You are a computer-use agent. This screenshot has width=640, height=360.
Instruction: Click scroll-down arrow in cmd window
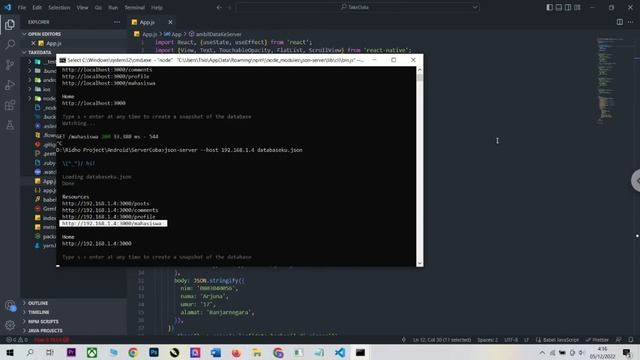[x=420, y=263]
